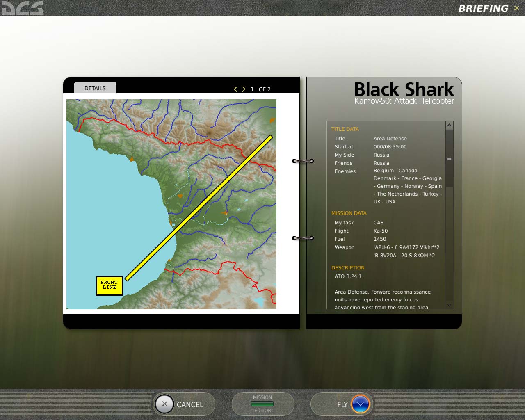Click the CANCEL button
The image size is (525, 420).
click(x=184, y=404)
